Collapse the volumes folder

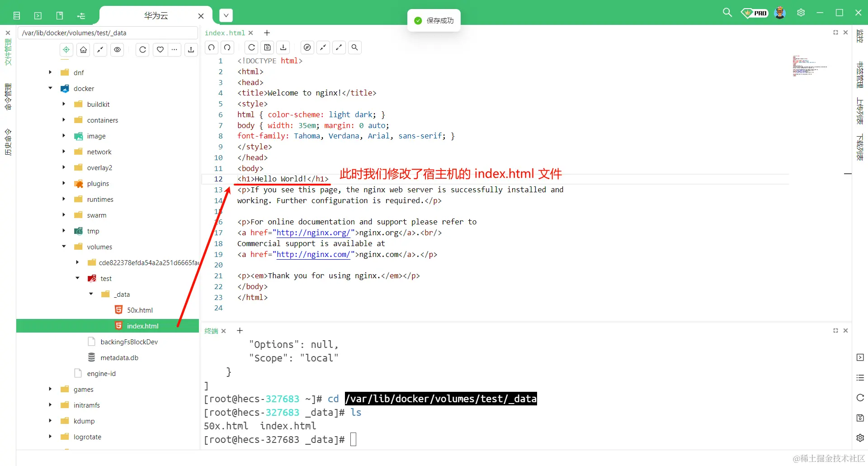pyautogui.click(x=64, y=247)
